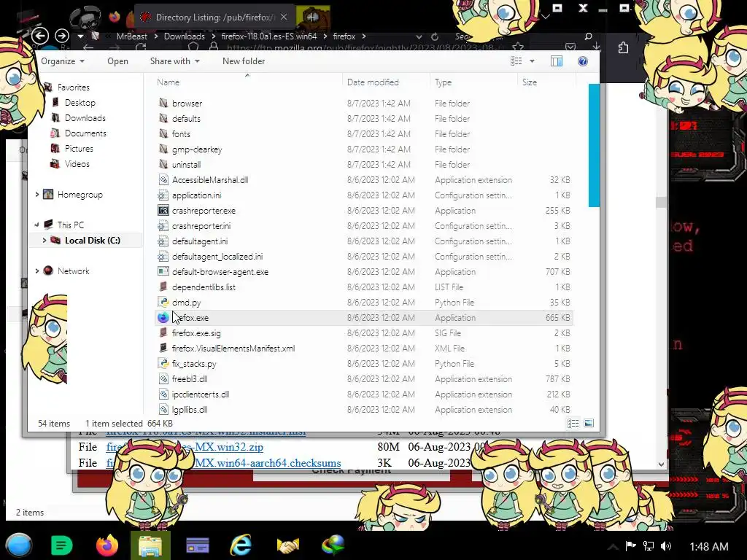747x560 pixels.
Task: Refresh the Explorer address bar
Action: pyautogui.click(x=435, y=36)
